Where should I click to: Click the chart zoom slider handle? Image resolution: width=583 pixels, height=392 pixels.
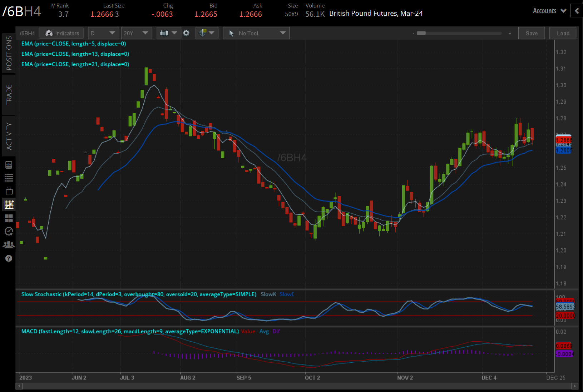[x=421, y=33]
